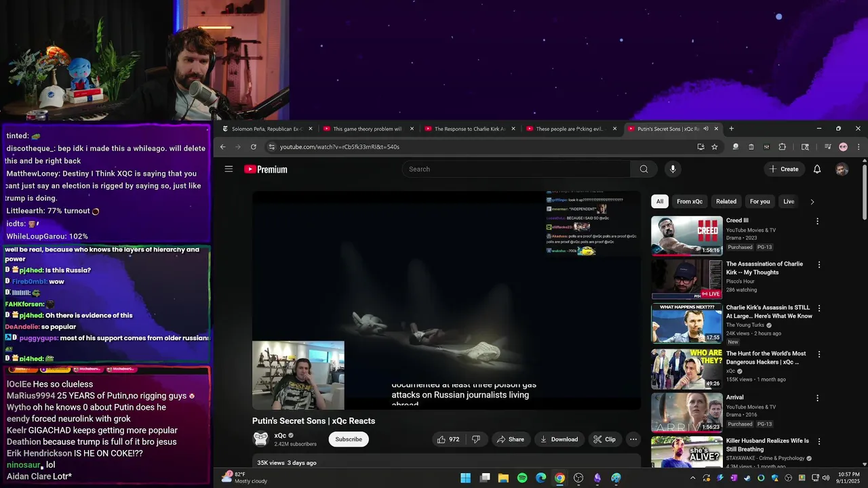Reload the page with the refresh icon
The height and width of the screenshot is (488, 868).
tap(254, 147)
